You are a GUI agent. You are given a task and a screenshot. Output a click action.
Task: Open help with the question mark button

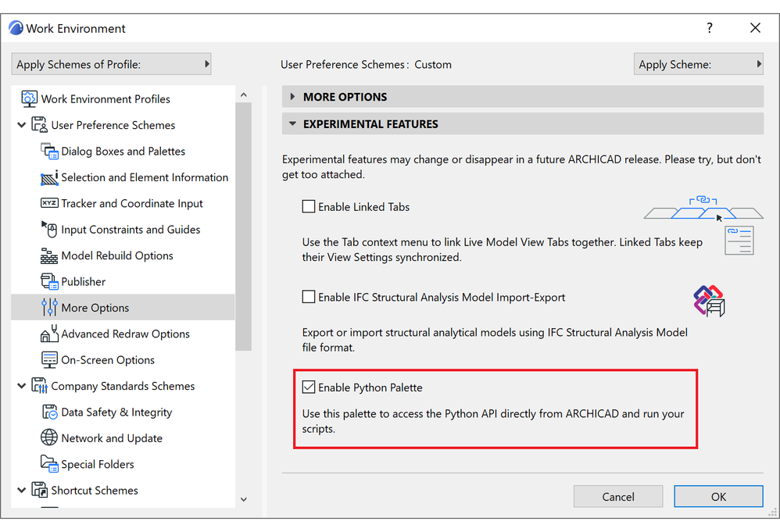point(710,28)
